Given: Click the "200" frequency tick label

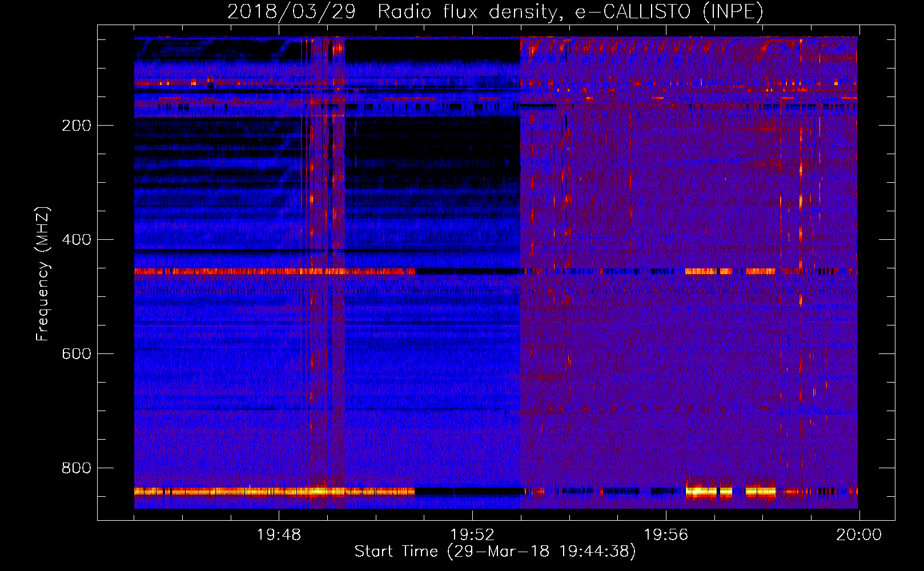Looking at the screenshot, I should [77, 126].
